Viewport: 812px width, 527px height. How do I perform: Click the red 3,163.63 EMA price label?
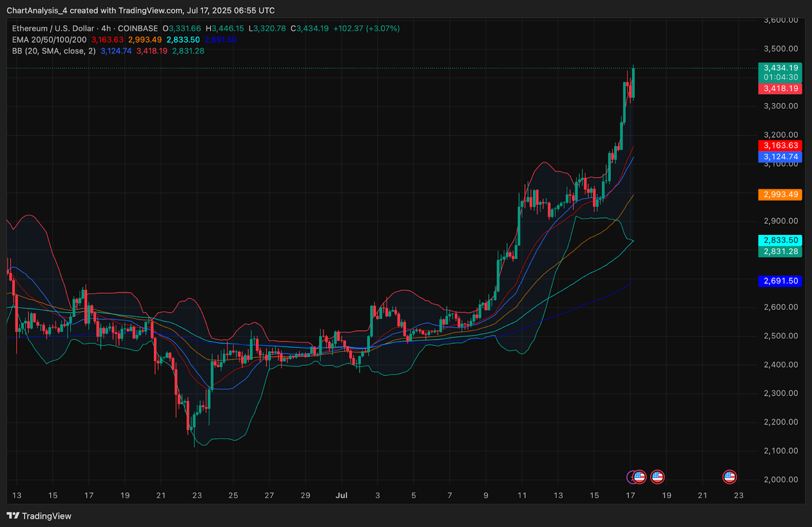tap(780, 146)
